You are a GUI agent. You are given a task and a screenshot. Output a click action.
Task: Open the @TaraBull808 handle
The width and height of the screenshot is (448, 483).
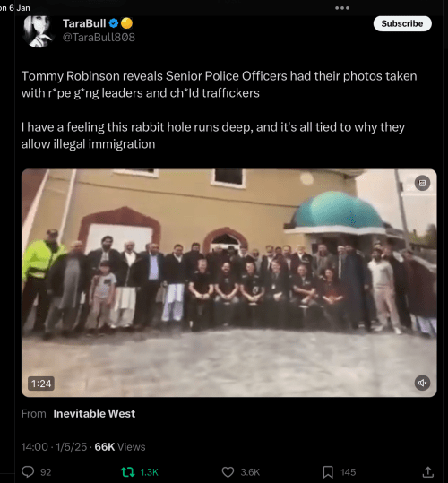pos(99,38)
